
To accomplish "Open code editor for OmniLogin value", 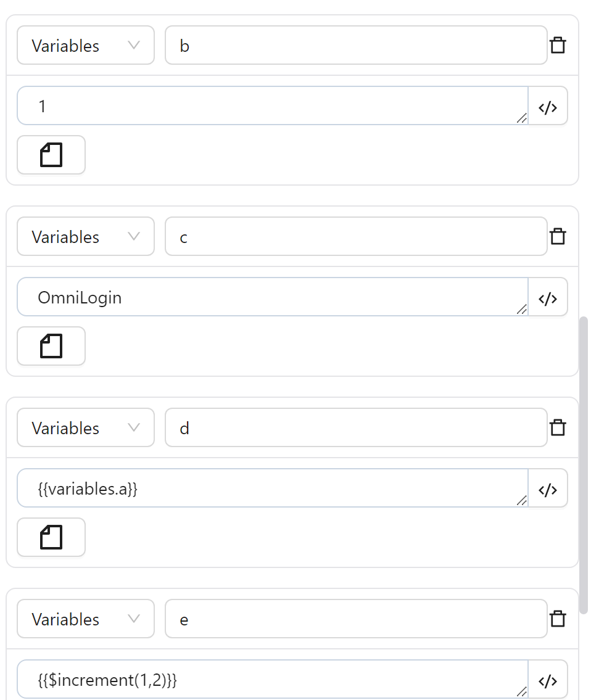I will [x=548, y=297].
